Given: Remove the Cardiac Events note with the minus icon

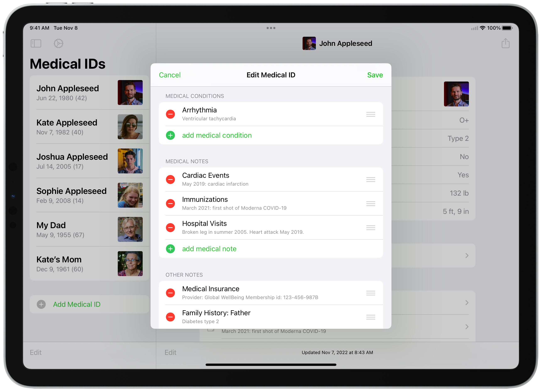Looking at the screenshot, I should click(170, 180).
